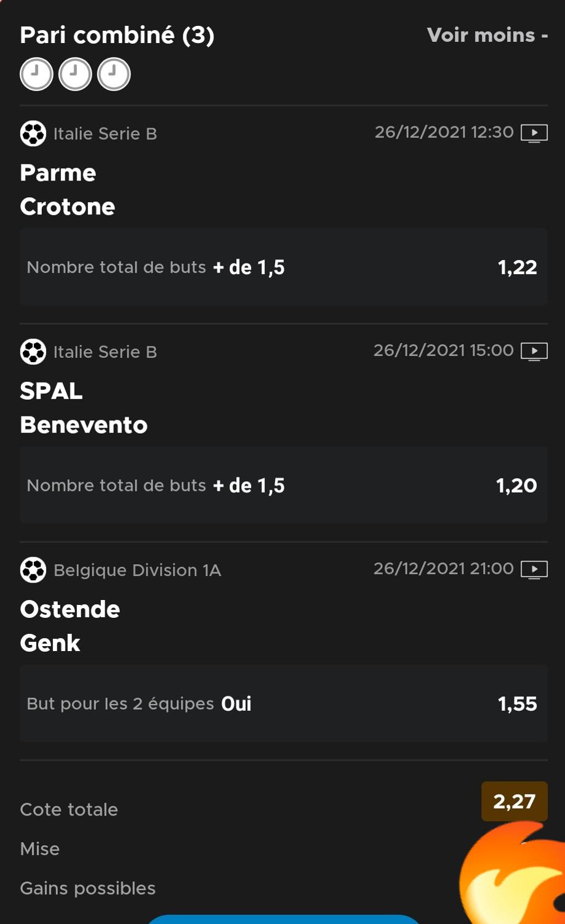565x924 pixels.
Task: Click soccer ball icon beside first Italie Serie B
Action: 33,134
